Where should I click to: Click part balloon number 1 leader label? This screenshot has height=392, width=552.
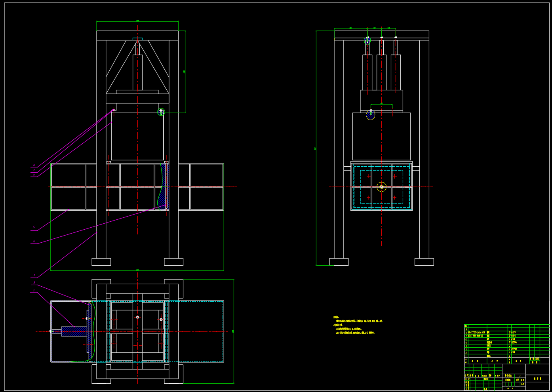pyautogui.click(x=34, y=291)
